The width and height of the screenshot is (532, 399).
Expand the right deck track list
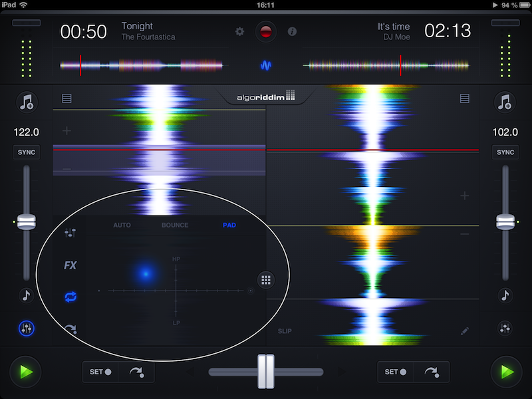coord(465,98)
